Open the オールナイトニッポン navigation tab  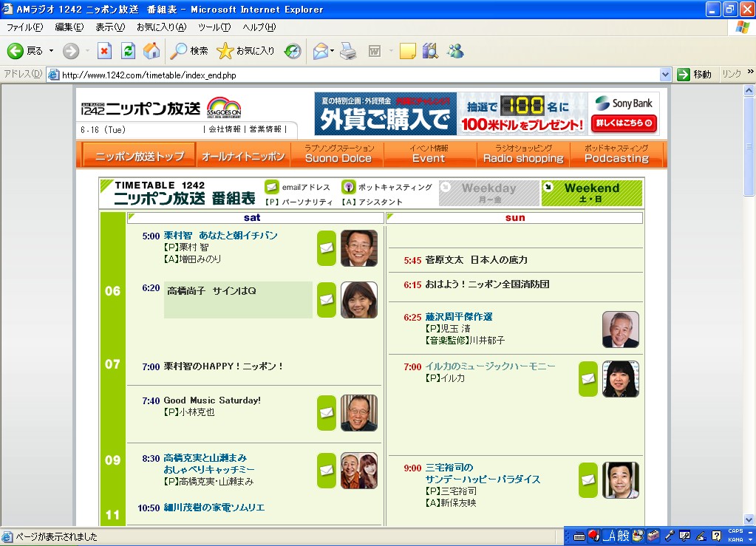click(243, 157)
